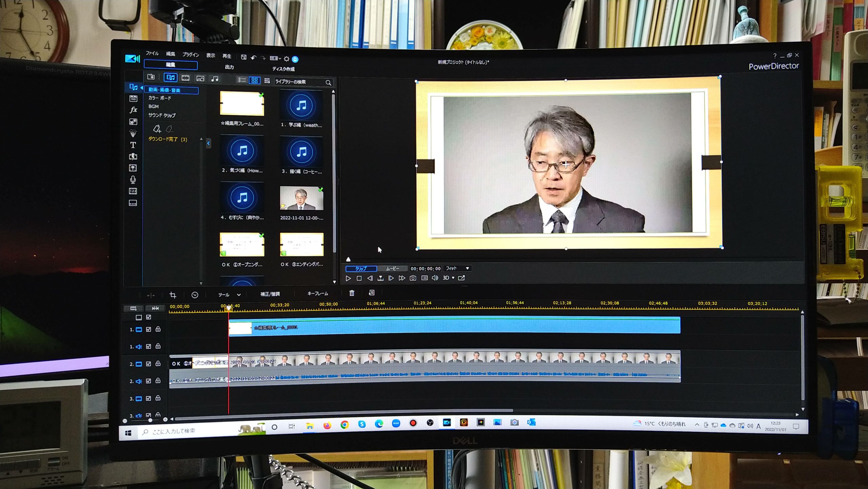Open the 16:9 aspect ratio dropdown
This screenshot has height=489, width=868.
coord(275,58)
